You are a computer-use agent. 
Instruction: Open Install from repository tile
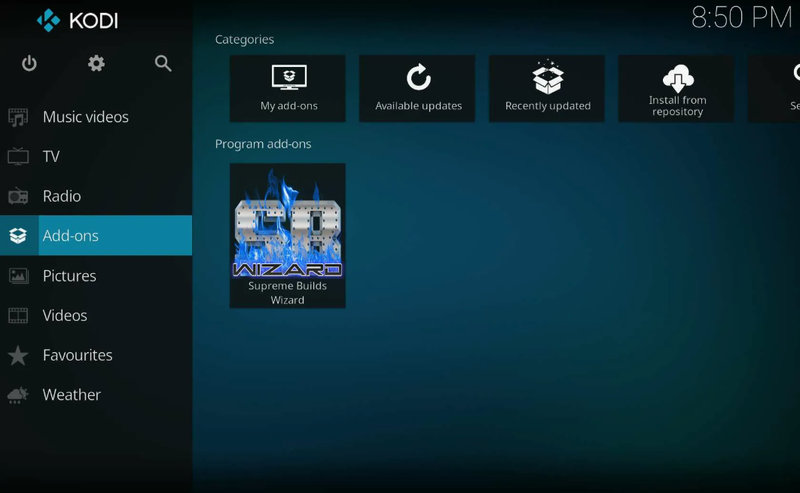(x=677, y=88)
